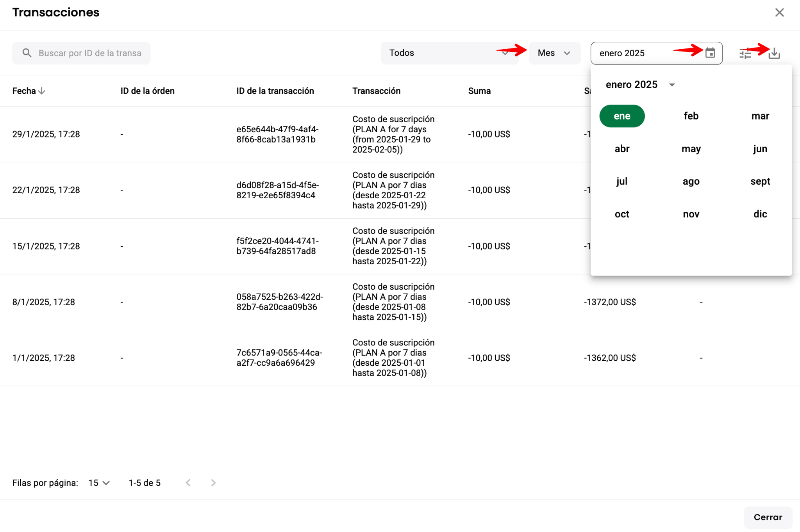Select may in month picker
The image size is (800, 532).
[691, 149]
